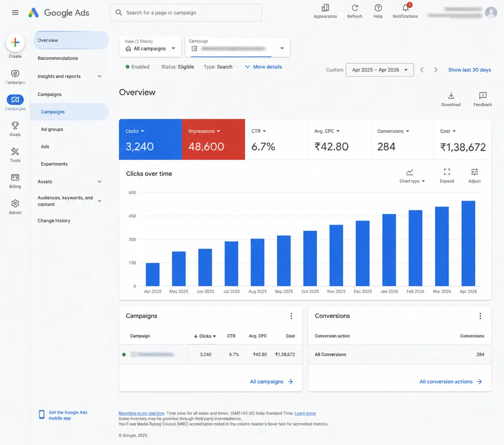Open Campaigns card three-dot menu

(291, 316)
